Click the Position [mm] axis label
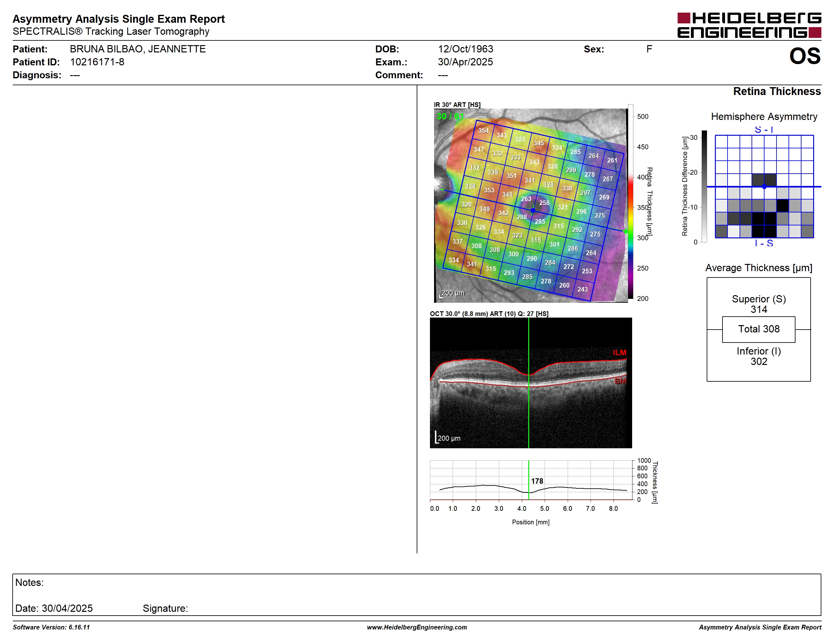Screen dimensions: 834x644 [530, 522]
